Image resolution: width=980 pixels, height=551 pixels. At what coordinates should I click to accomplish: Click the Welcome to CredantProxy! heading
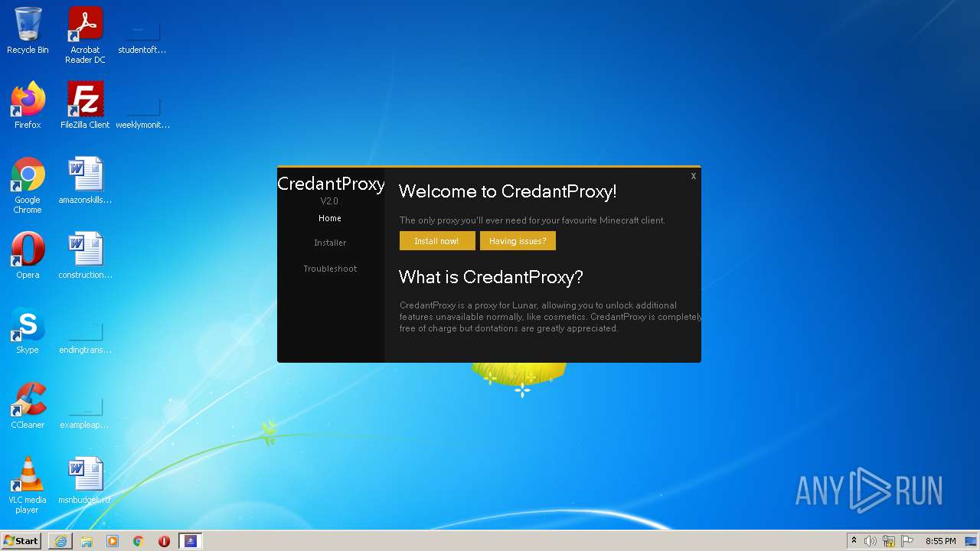(x=508, y=191)
